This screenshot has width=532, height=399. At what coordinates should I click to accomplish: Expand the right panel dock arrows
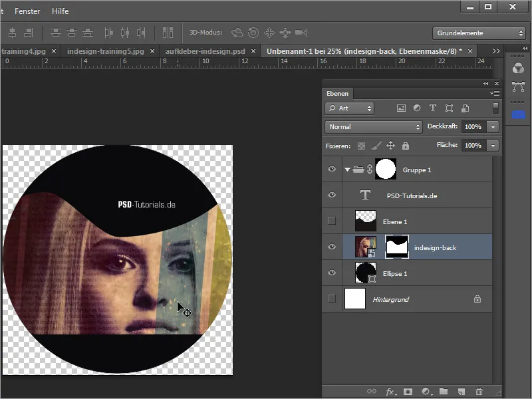525,48
